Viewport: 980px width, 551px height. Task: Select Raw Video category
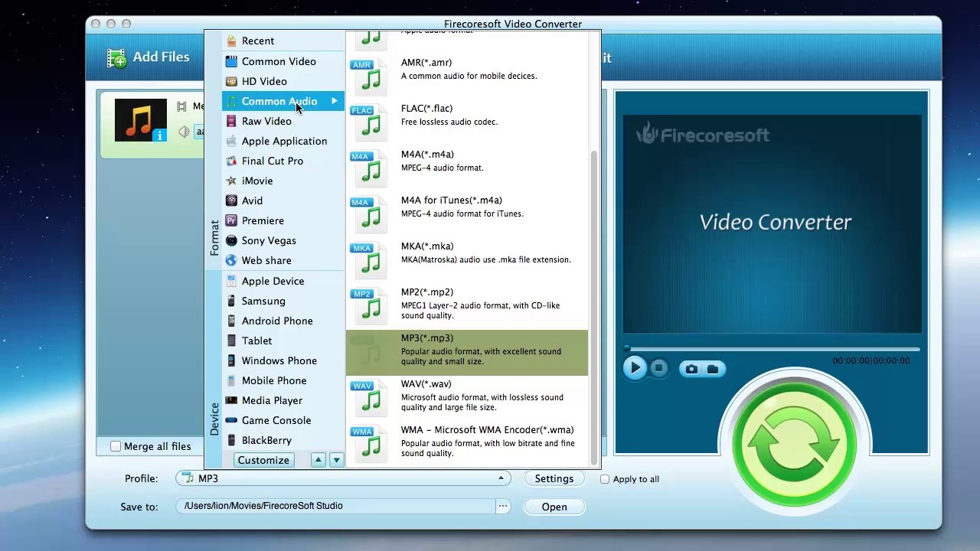pos(283,121)
